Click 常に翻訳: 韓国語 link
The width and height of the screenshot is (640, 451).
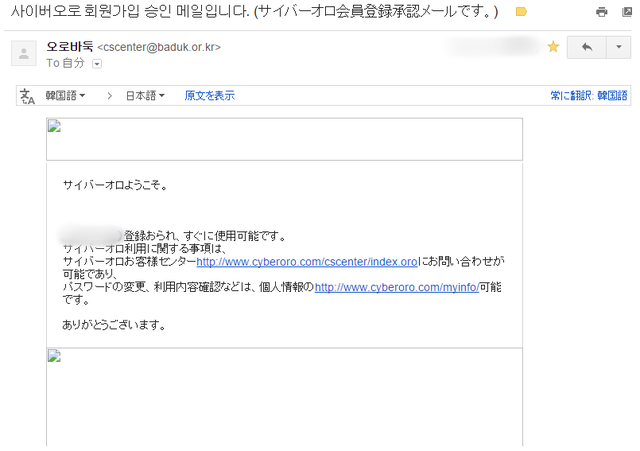coord(589,96)
